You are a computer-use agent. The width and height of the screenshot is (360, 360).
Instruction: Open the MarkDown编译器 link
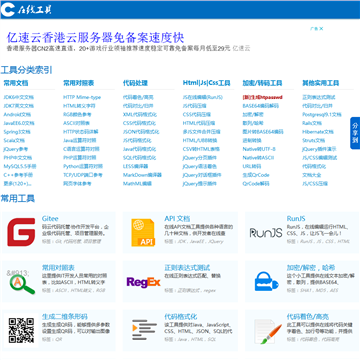pyautogui.click(x=142, y=175)
